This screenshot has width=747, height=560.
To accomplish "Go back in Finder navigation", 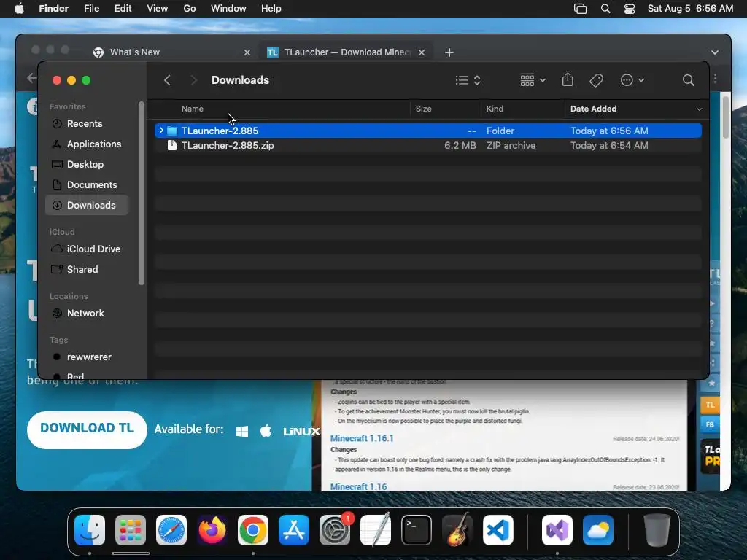I will [167, 80].
